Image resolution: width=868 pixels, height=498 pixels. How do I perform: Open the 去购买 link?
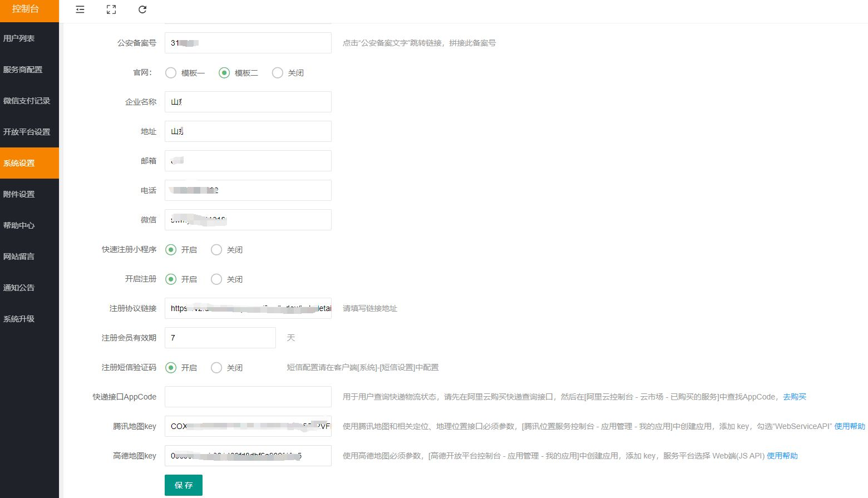(x=795, y=397)
